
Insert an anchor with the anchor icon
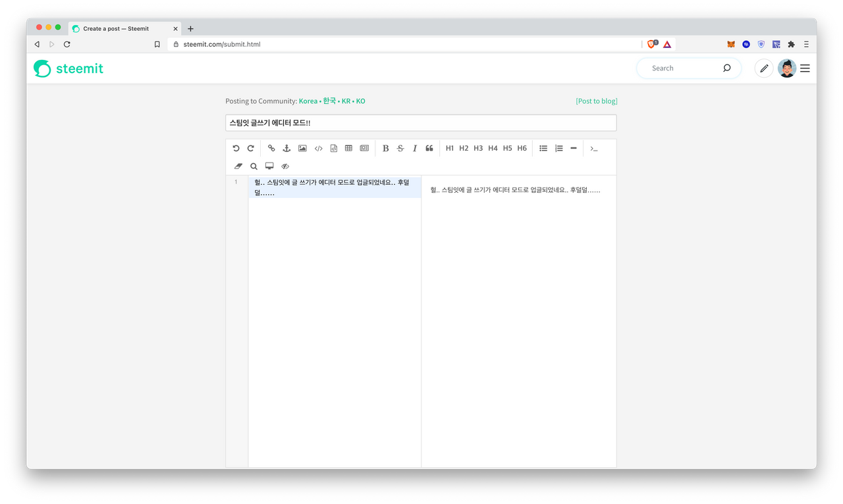pyautogui.click(x=286, y=149)
